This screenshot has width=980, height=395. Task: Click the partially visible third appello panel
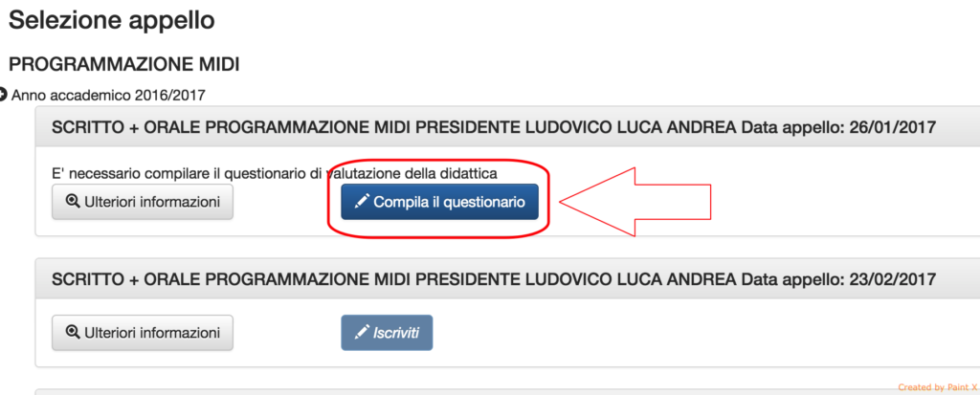(x=507, y=392)
